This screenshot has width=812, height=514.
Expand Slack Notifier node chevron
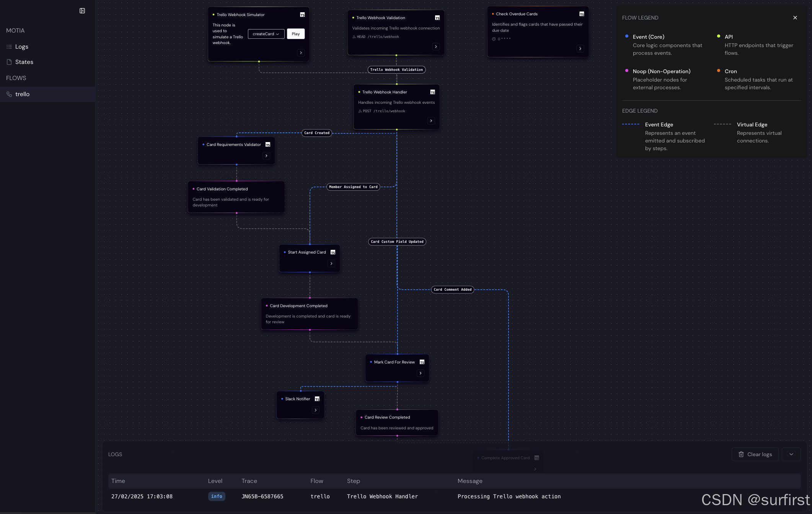click(316, 410)
